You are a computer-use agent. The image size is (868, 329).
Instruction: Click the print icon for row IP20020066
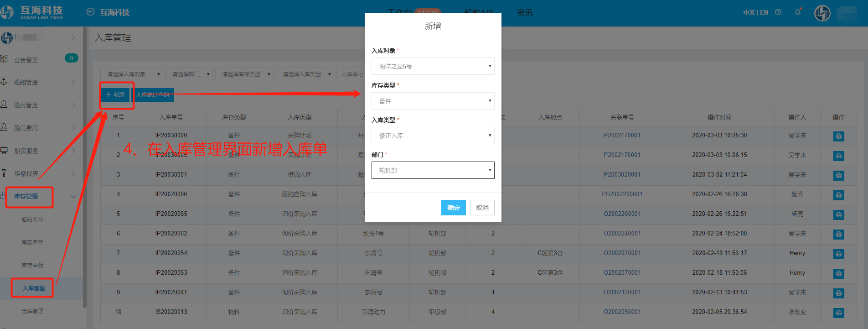[839, 195]
